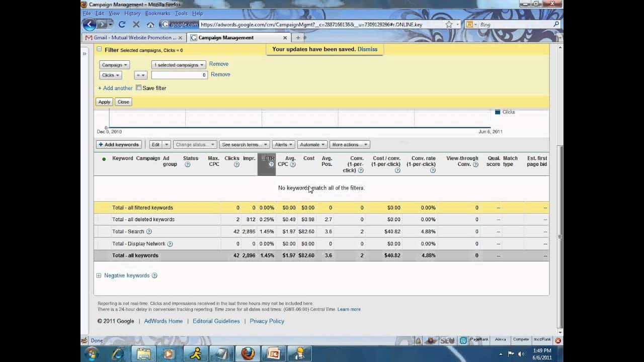The image size is (644, 362).
Task: Collapse the Filter panel with minus box
Action: click(99, 49)
